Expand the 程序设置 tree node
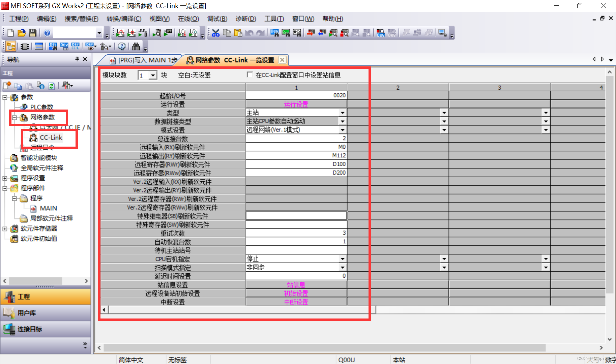The width and height of the screenshot is (616, 364). point(5,178)
